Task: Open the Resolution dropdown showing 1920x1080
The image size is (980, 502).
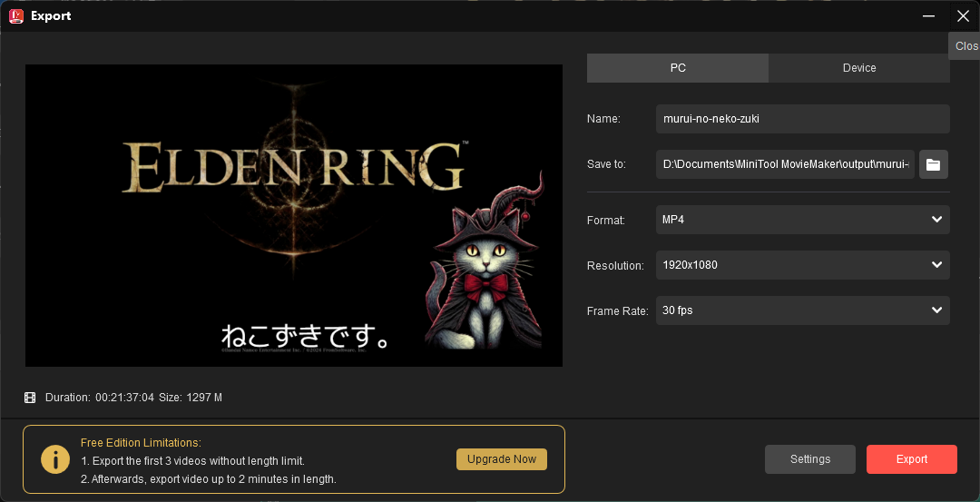Action: [x=802, y=265]
